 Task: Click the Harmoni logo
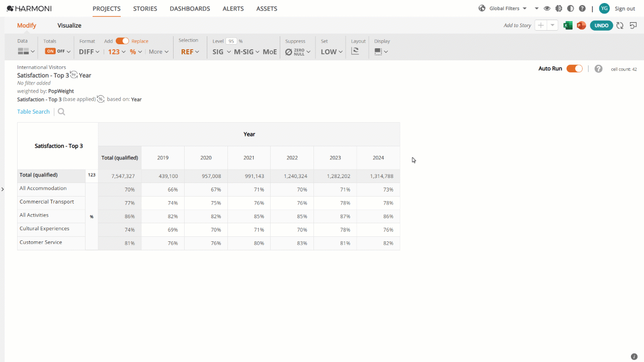pyautogui.click(x=29, y=9)
